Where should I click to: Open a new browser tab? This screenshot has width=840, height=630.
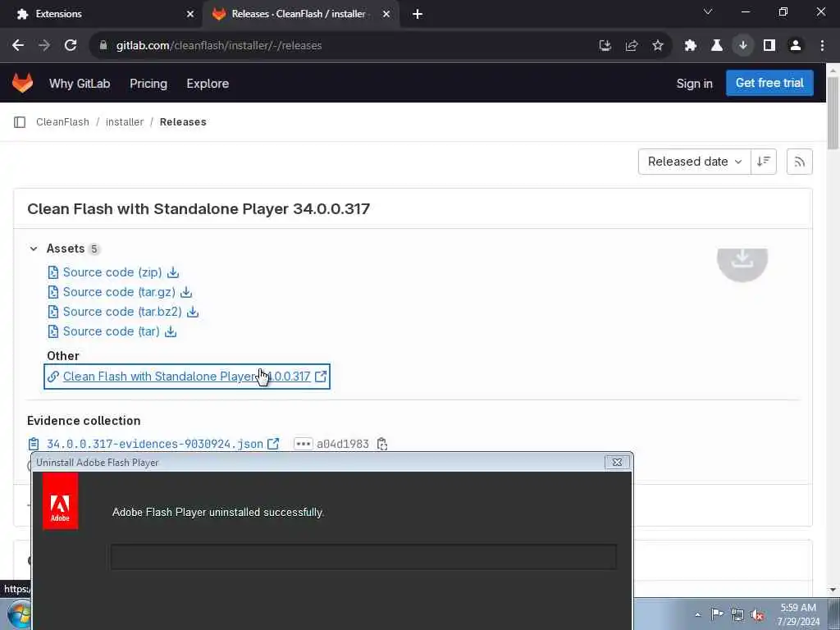point(418,15)
